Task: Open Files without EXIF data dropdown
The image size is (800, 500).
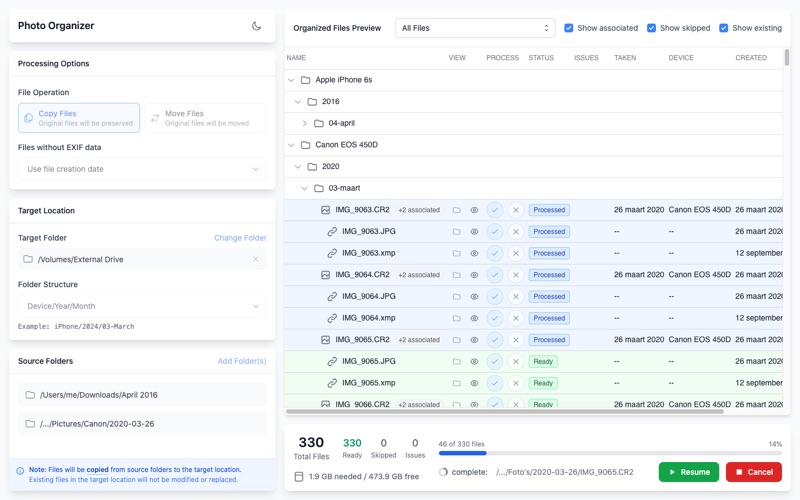Action: (x=142, y=169)
